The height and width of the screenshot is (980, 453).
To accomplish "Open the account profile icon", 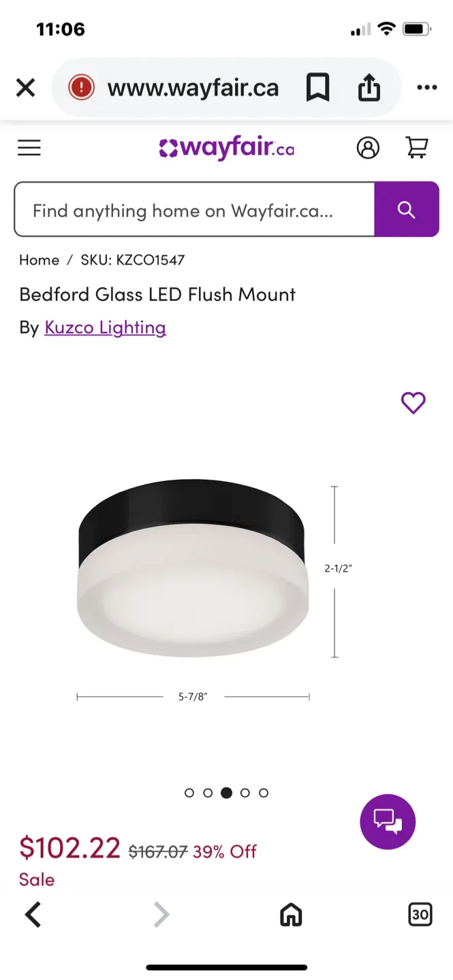I will [369, 148].
